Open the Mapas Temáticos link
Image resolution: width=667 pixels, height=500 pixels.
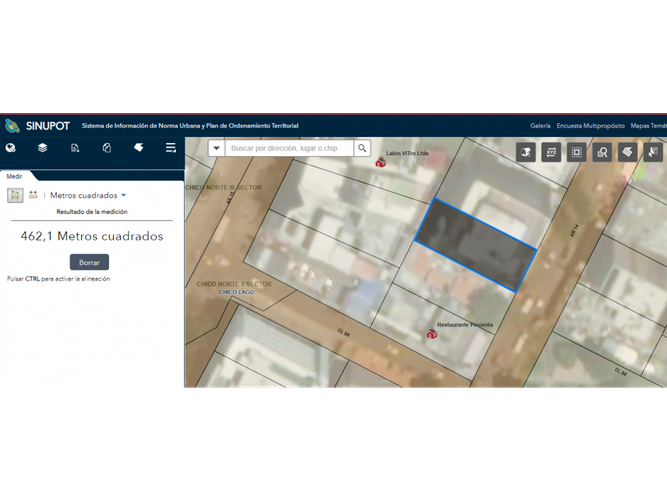pos(649,126)
